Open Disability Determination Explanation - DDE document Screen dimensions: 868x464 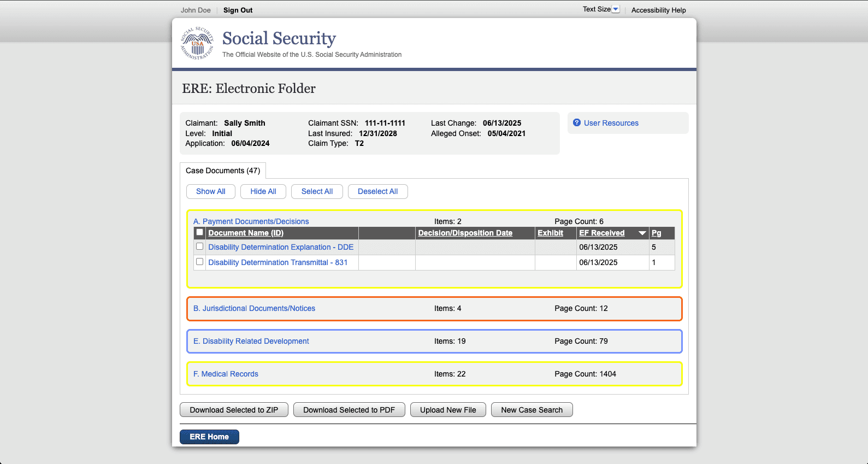pyautogui.click(x=281, y=247)
